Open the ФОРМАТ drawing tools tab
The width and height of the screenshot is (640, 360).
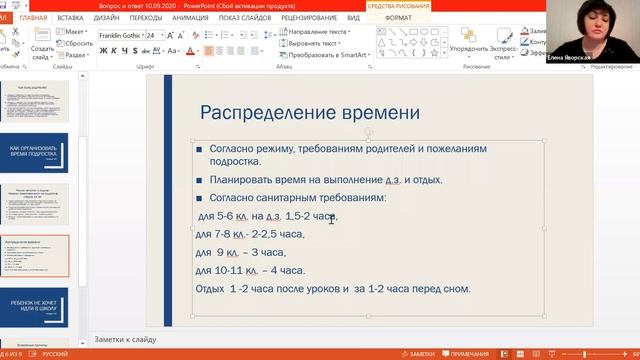tap(398, 18)
